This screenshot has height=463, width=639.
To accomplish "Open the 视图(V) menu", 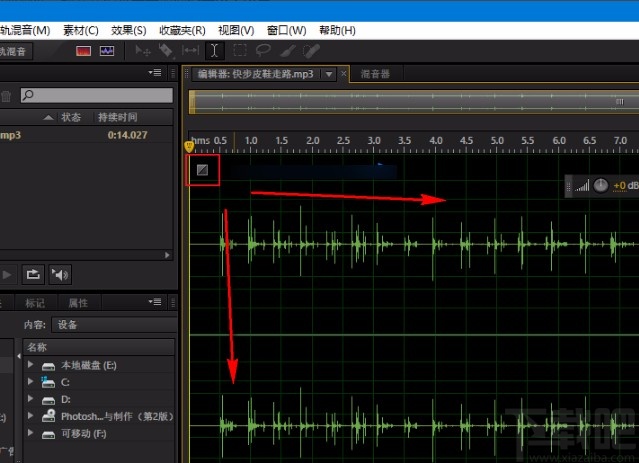I will pos(236,31).
